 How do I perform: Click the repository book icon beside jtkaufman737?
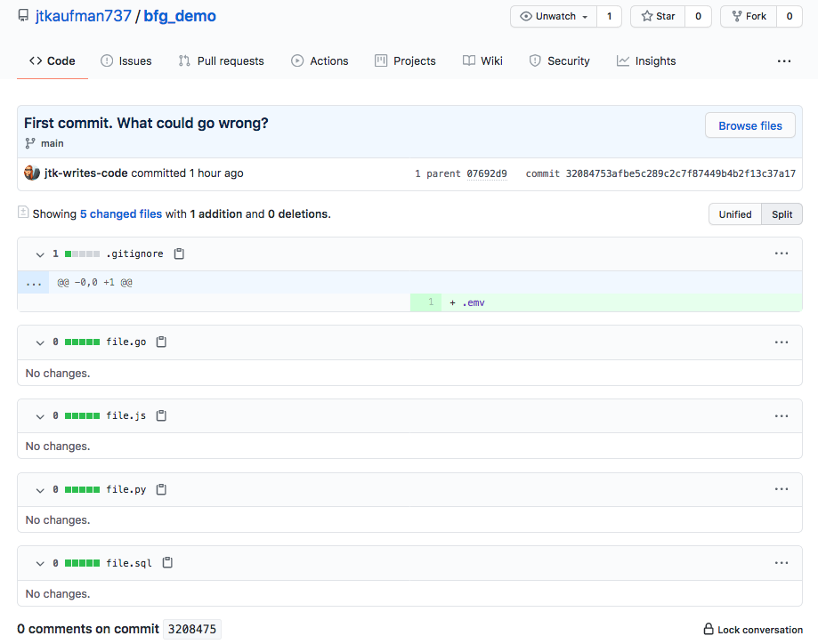click(x=22, y=15)
